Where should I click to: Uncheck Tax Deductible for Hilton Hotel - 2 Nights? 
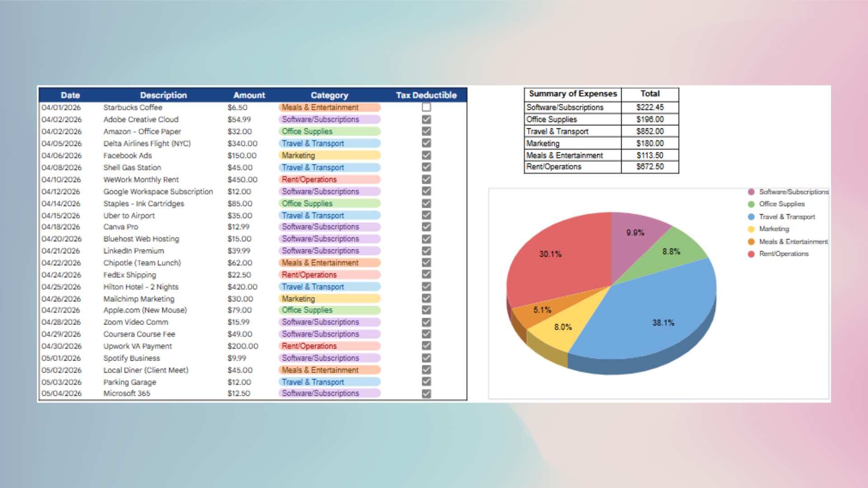coord(426,286)
